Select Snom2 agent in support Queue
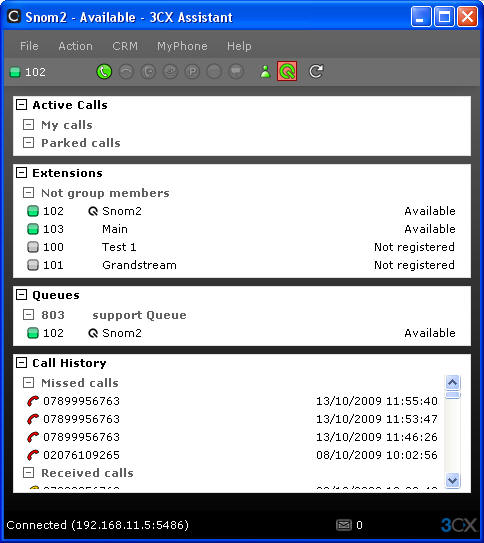Viewport: 484px width, 543px height. coord(242,333)
